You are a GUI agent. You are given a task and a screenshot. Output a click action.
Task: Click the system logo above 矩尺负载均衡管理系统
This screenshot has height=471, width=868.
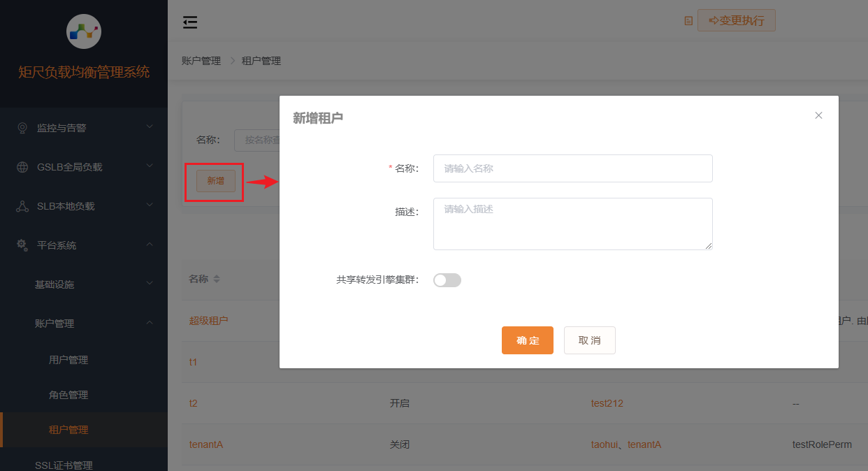pos(84,31)
